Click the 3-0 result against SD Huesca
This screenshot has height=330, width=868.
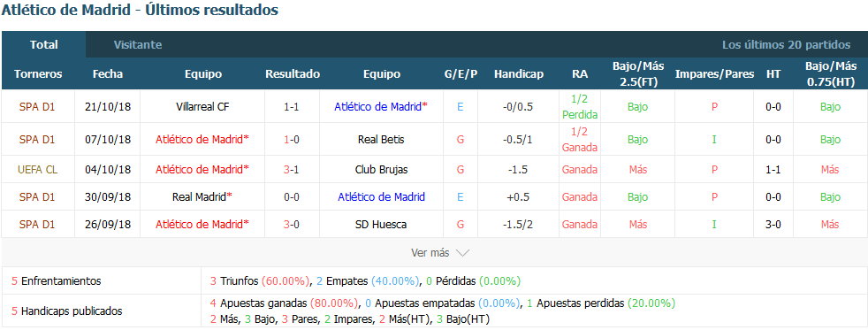pyautogui.click(x=292, y=224)
